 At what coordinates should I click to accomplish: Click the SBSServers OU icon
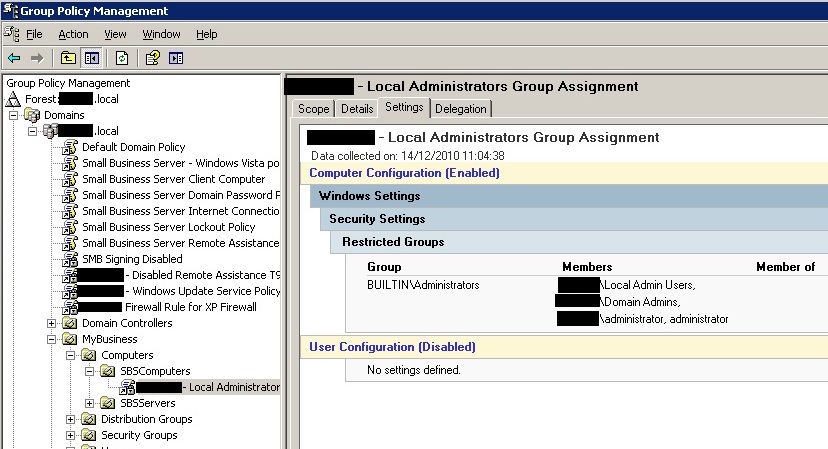coord(108,403)
